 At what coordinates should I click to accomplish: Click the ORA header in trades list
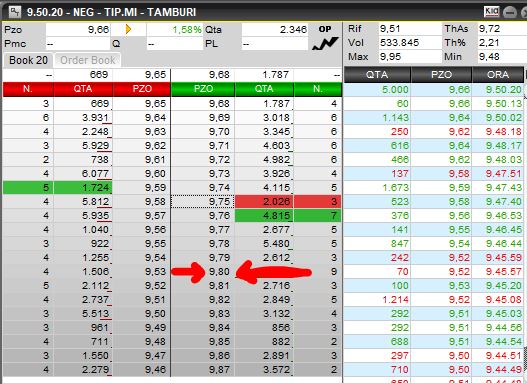point(498,75)
